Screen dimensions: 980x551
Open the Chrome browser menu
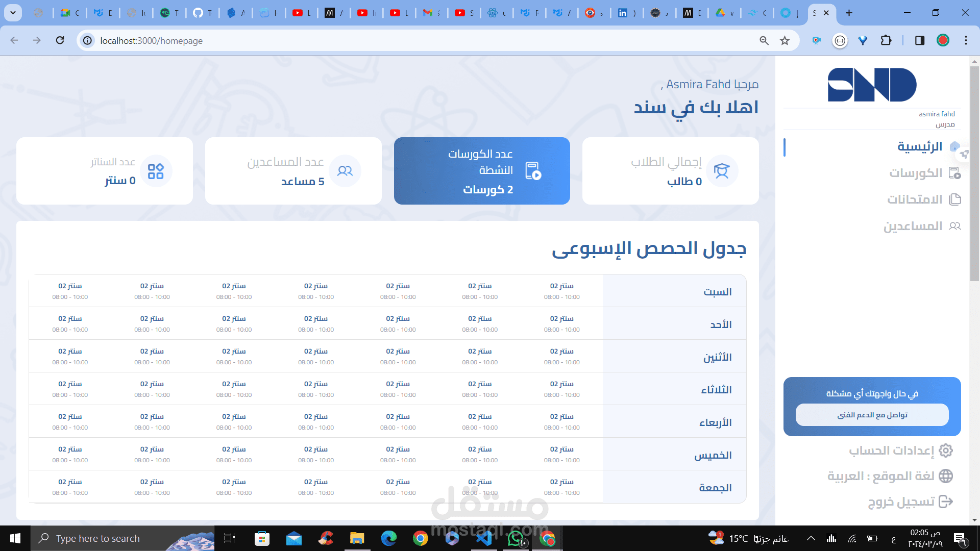point(966,40)
